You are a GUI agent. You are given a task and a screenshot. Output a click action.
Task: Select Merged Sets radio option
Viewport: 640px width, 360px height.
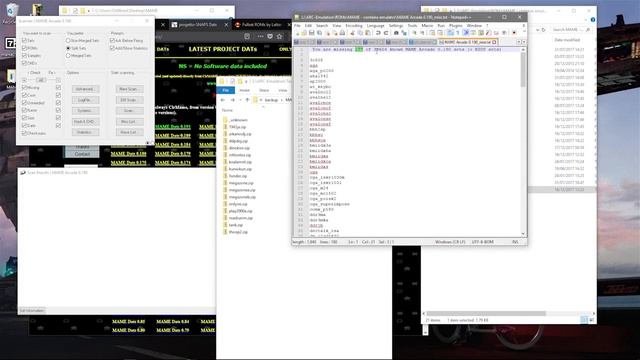[68, 56]
